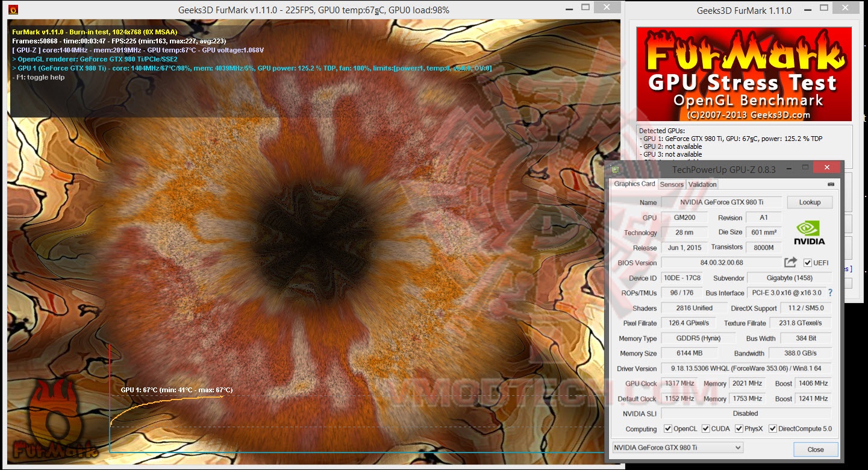Open the NVIDIA GeForce GTX 980 Ti dropdown
868x470 pixels.
[x=678, y=448]
